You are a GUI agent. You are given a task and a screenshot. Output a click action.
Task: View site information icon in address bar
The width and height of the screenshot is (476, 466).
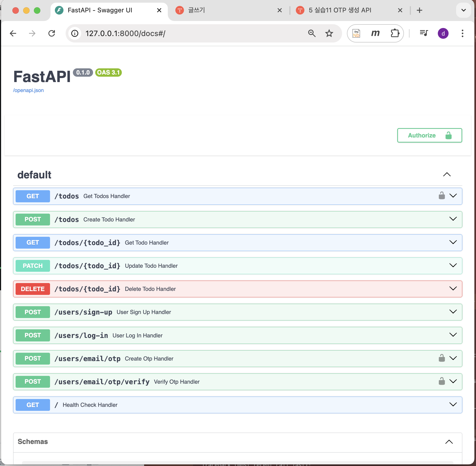[x=75, y=33]
